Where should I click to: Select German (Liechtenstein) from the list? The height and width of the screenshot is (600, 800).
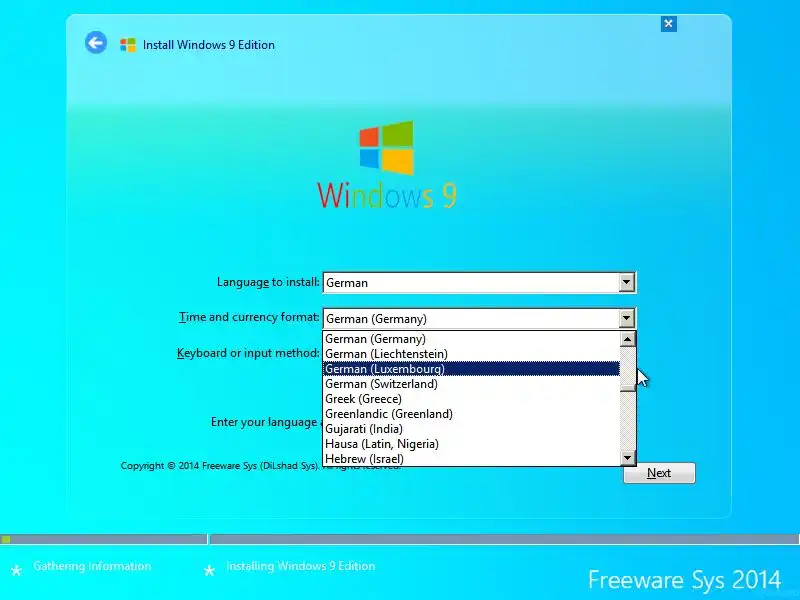[x=471, y=354]
